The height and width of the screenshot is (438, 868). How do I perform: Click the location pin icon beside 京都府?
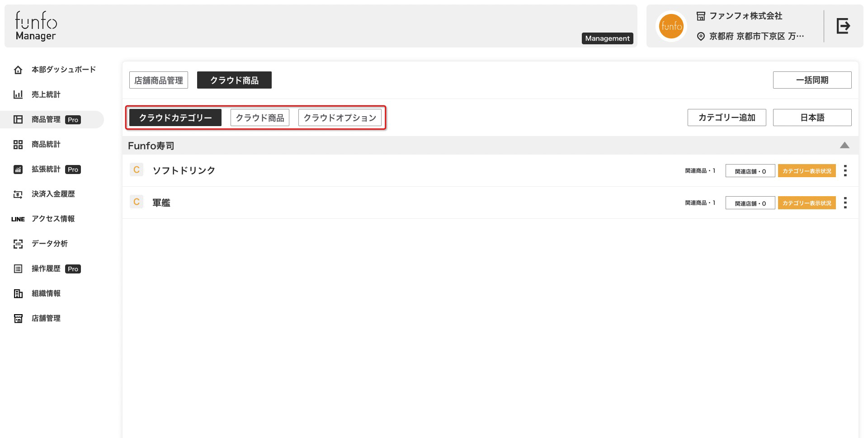(701, 37)
